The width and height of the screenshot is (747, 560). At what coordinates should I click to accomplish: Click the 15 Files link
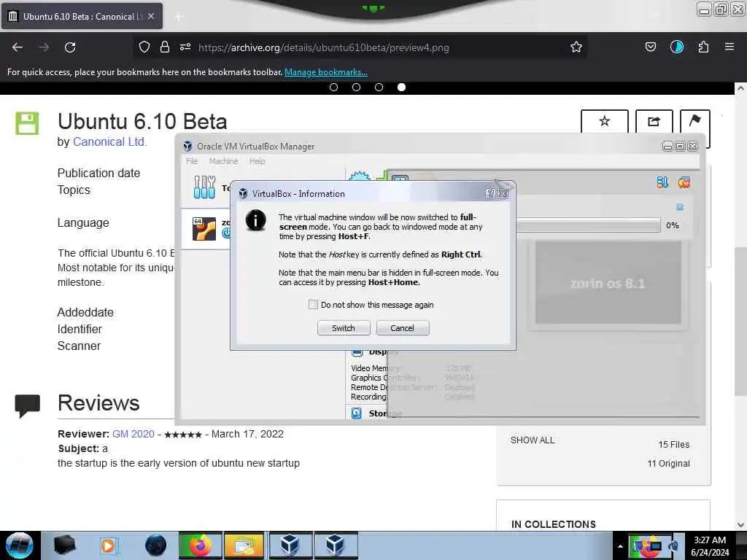(x=673, y=444)
